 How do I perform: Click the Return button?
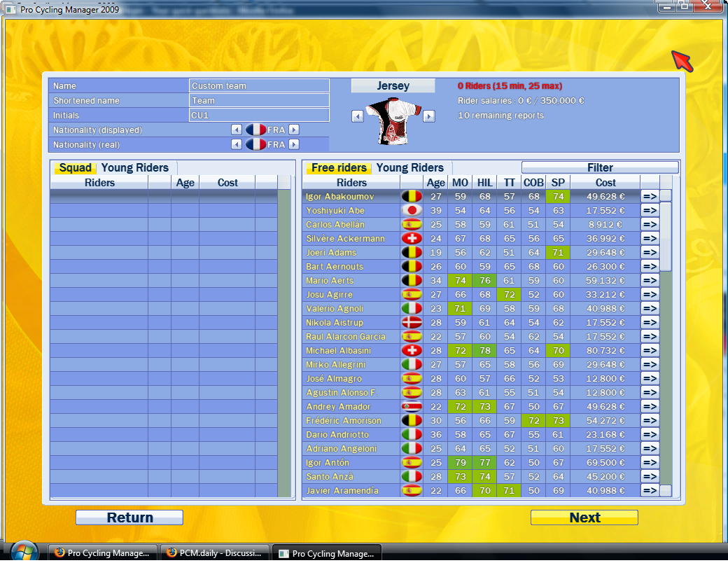[x=129, y=517]
